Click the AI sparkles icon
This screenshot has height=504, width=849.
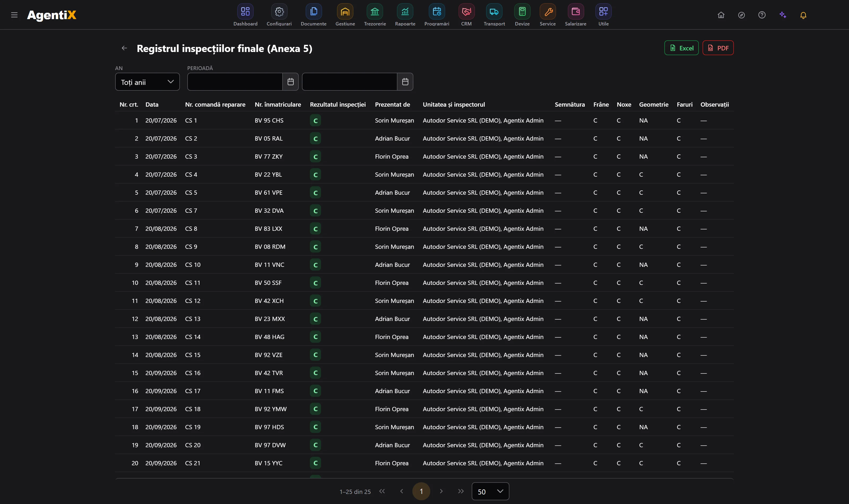(783, 15)
